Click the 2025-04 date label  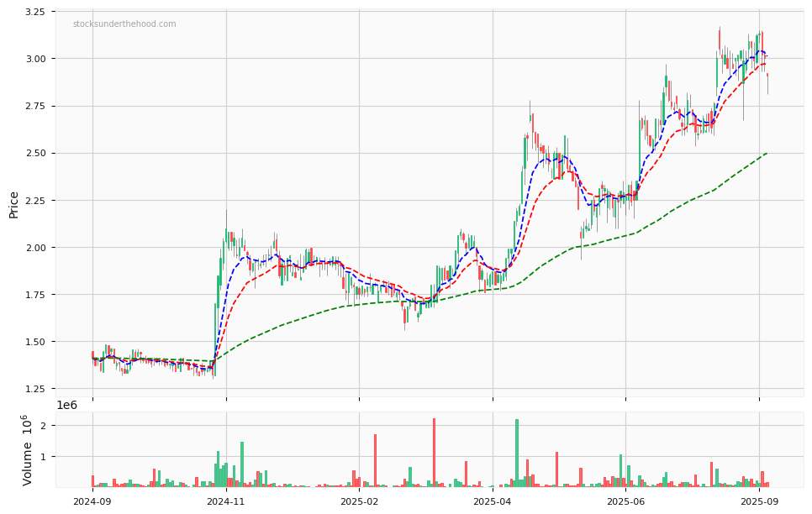click(x=493, y=501)
